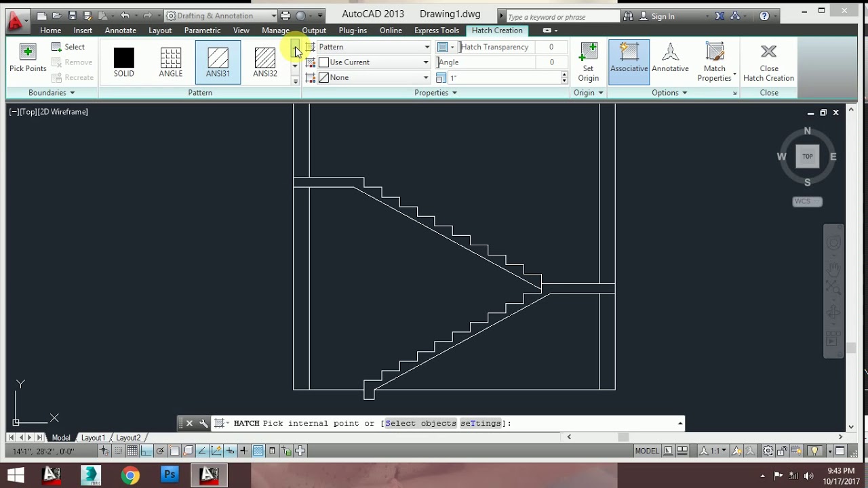Click the Save icon in Quick Access toolbar
868x488 pixels.
pos(72,16)
